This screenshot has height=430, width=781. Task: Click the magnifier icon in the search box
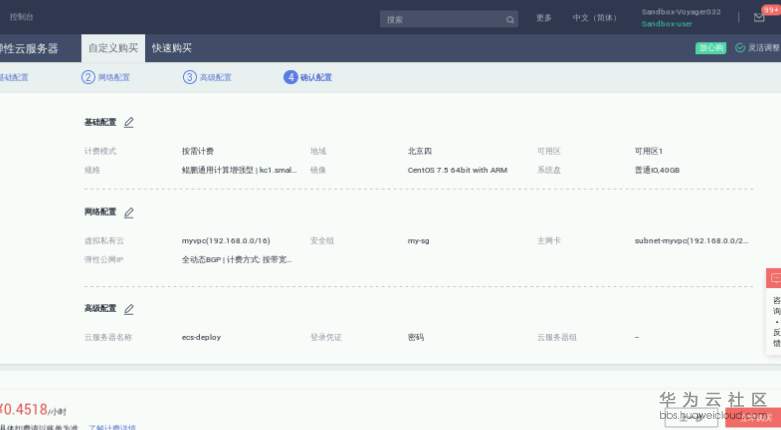[510, 19]
